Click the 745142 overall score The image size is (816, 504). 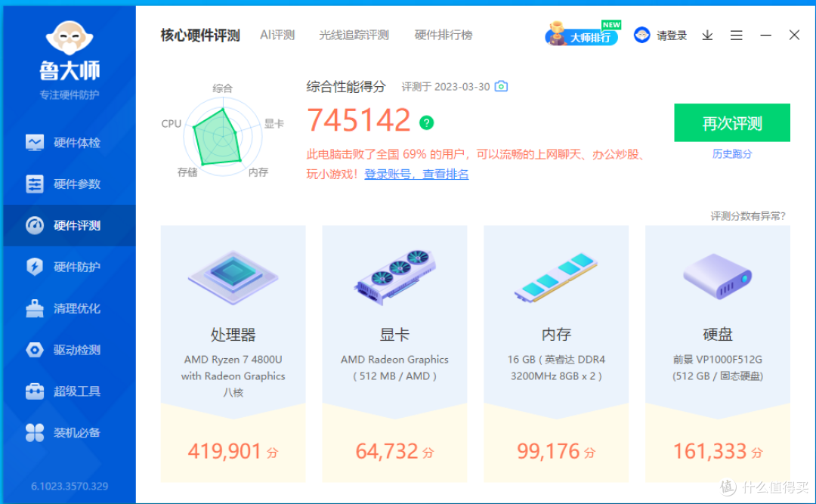point(359,120)
